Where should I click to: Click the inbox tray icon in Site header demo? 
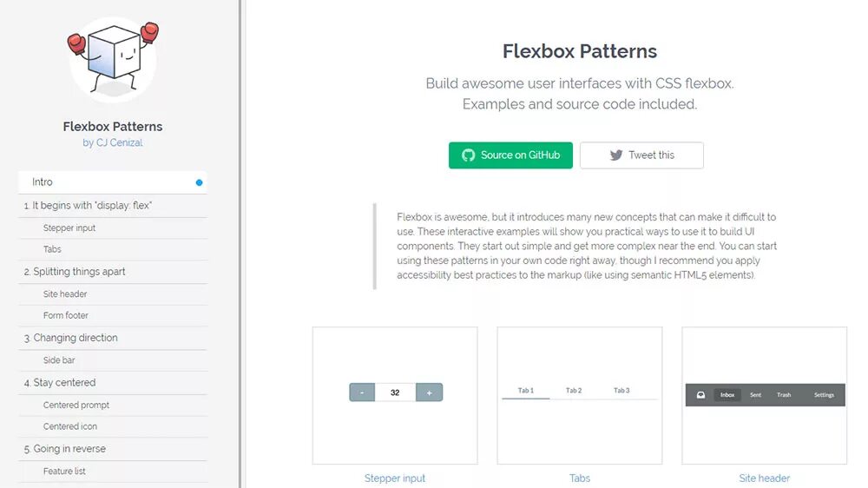[700, 395]
